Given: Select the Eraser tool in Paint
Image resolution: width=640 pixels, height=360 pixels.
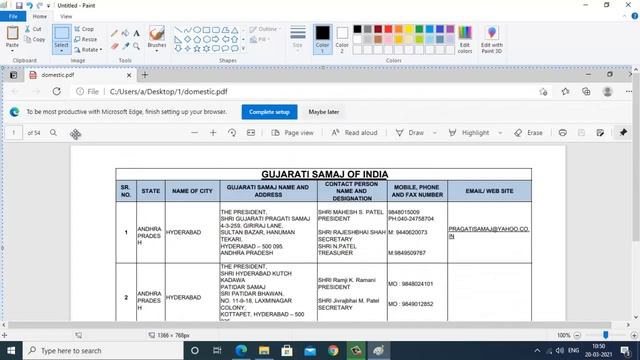Looking at the screenshot, I should coord(114,46).
